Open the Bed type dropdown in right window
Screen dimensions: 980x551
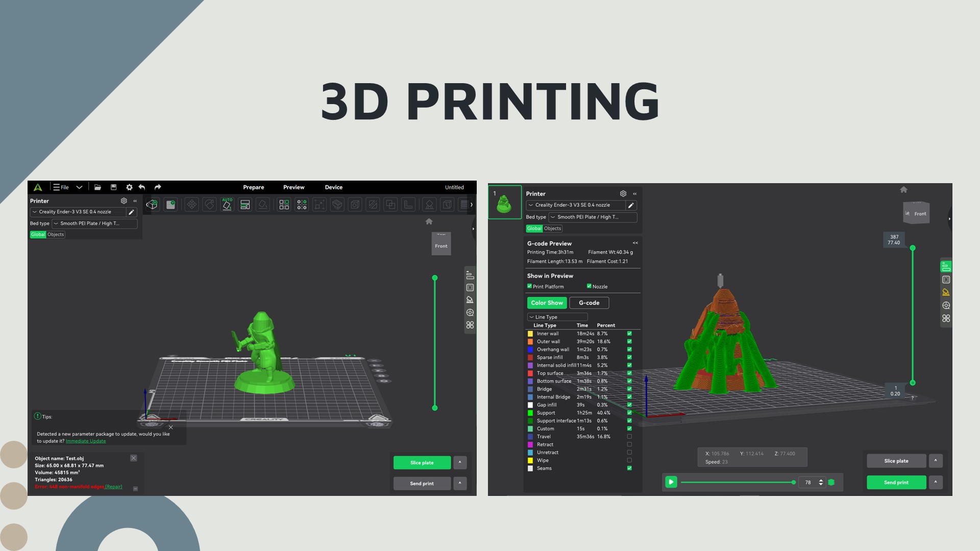[x=593, y=217]
